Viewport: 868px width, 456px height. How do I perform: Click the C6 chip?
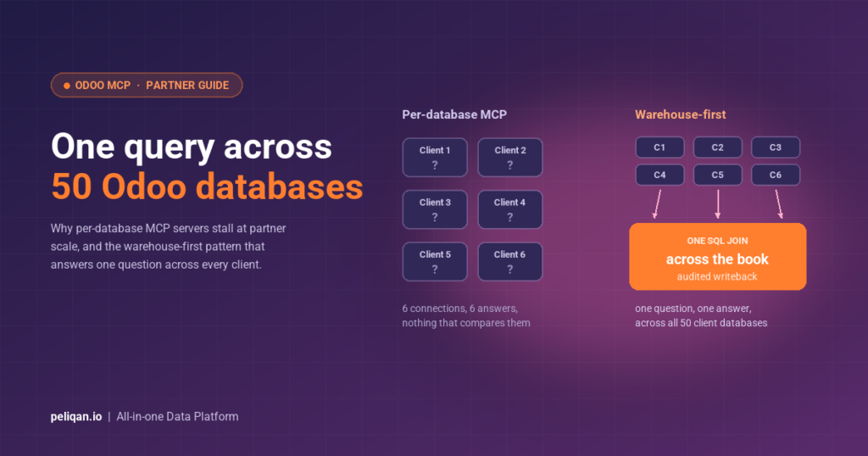(775, 175)
